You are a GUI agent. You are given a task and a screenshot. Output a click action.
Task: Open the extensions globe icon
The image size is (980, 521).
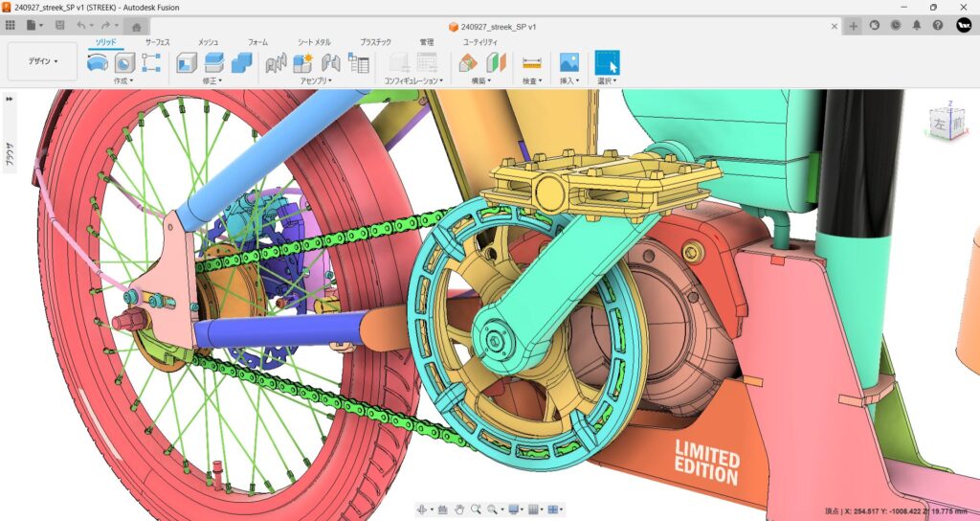[875, 26]
